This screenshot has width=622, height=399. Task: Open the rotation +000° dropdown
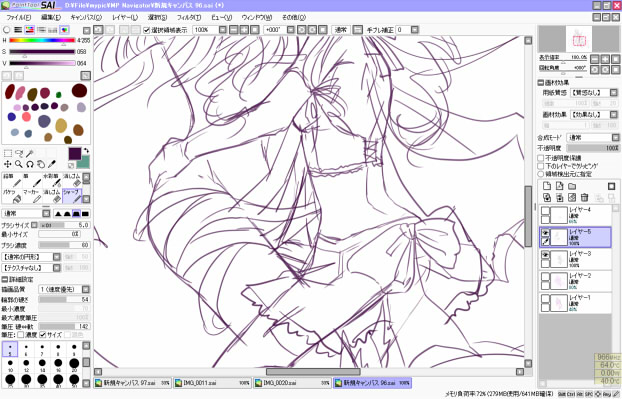[291, 30]
